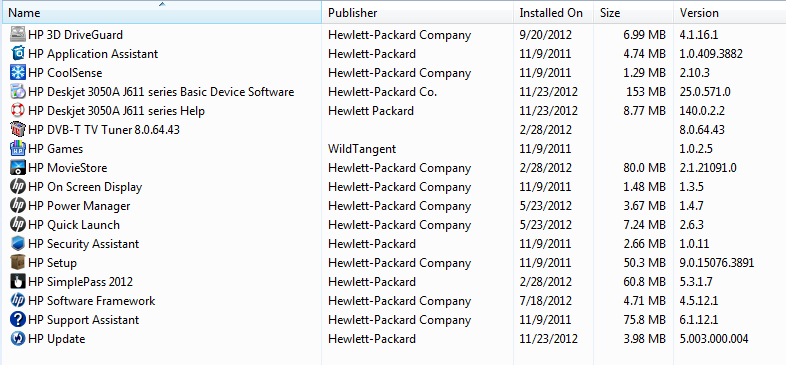Viewport: 786px width, 365px height.
Task: Select the HP Power Manager name
Action: pyautogui.click(x=79, y=207)
